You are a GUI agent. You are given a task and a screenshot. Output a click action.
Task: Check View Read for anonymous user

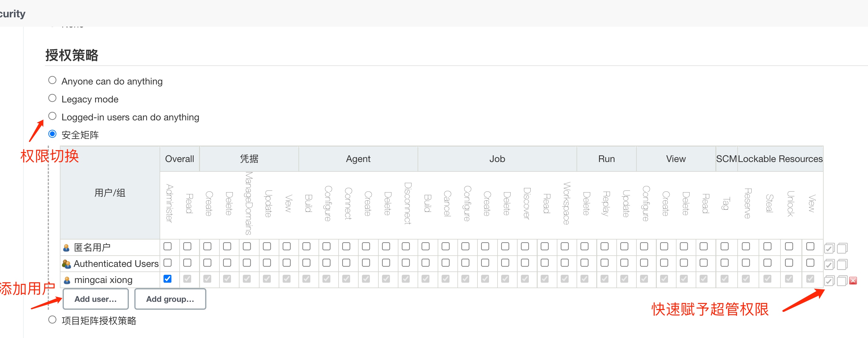tap(704, 246)
